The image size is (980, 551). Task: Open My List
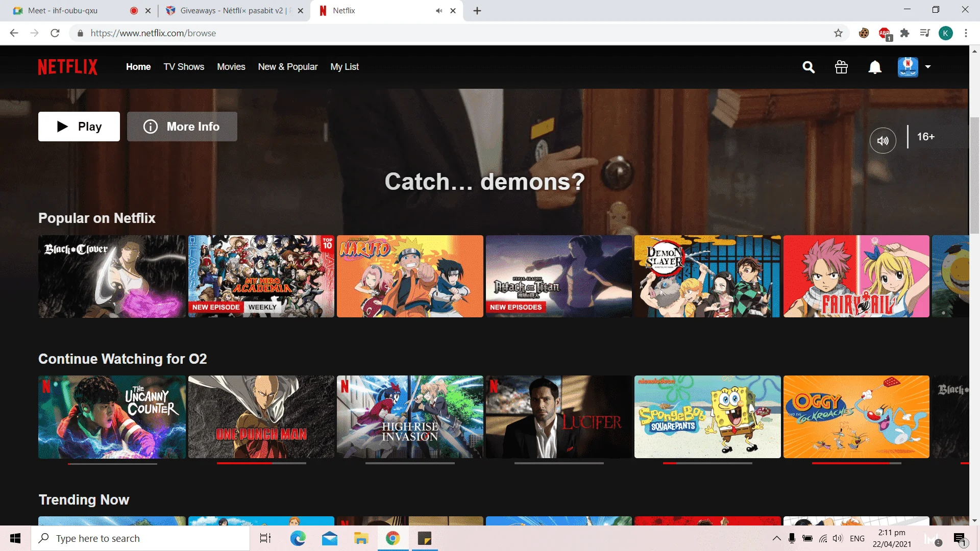345,67
